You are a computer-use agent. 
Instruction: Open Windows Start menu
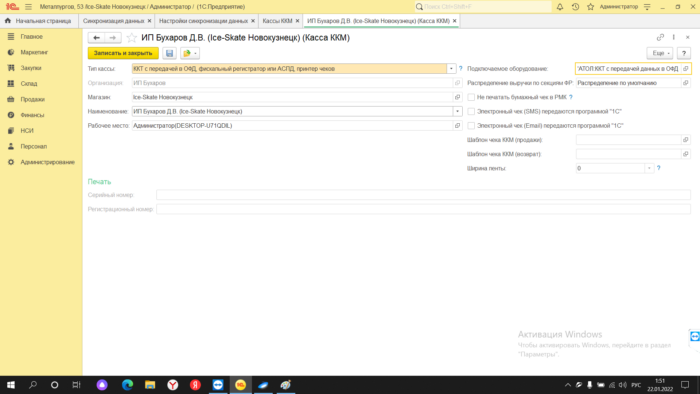coord(11,385)
